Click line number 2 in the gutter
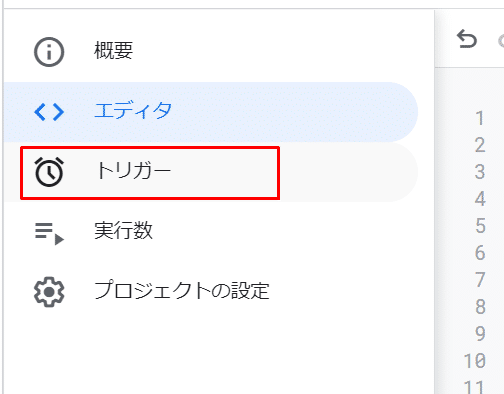The height and width of the screenshot is (394, 504). click(x=480, y=145)
